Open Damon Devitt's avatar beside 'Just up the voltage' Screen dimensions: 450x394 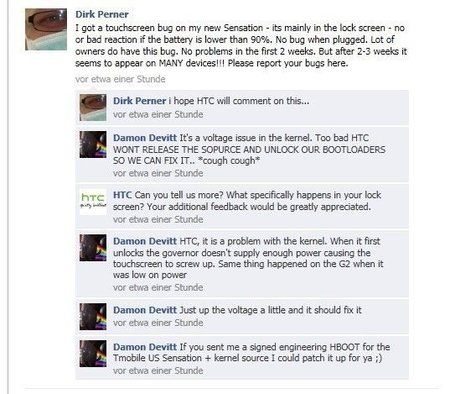pos(93,316)
